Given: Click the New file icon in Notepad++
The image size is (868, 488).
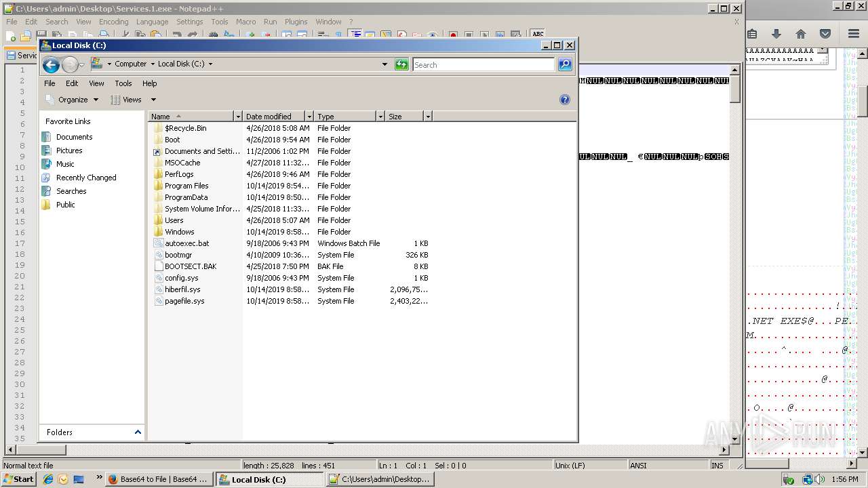Looking at the screenshot, I should coord(11,35).
